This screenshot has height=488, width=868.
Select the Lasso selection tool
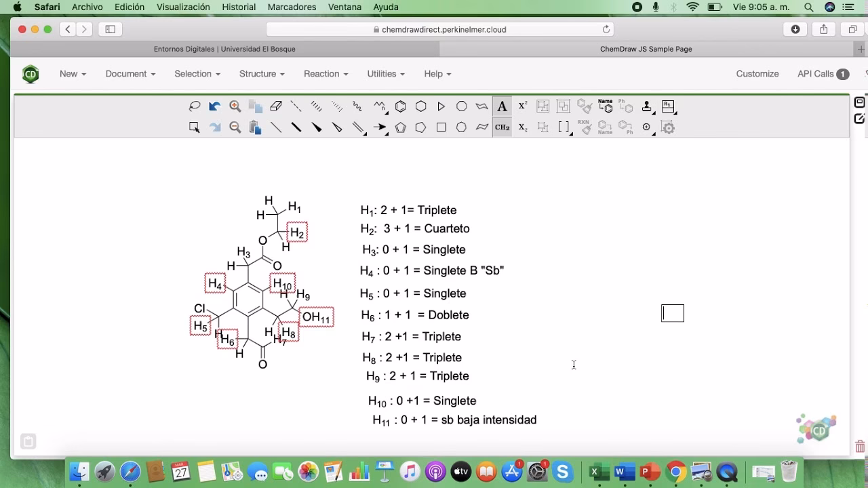(195, 106)
